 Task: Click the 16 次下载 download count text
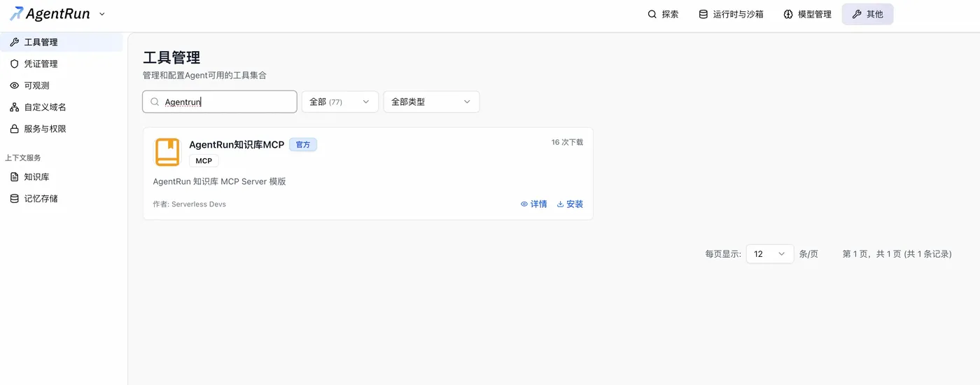coord(567,142)
